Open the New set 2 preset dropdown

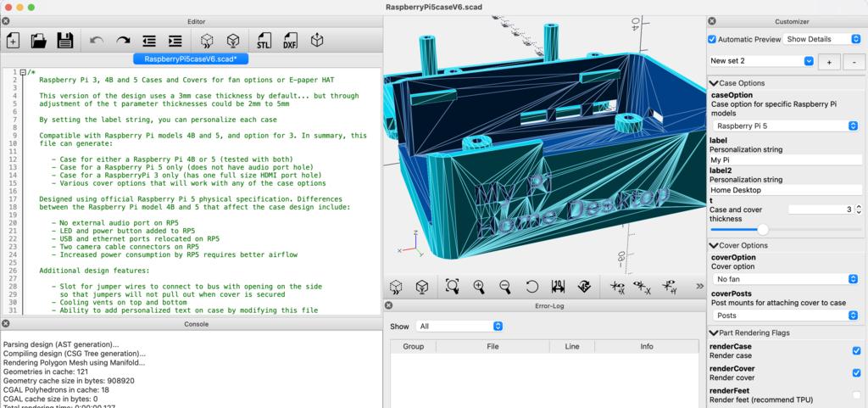coord(761,61)
